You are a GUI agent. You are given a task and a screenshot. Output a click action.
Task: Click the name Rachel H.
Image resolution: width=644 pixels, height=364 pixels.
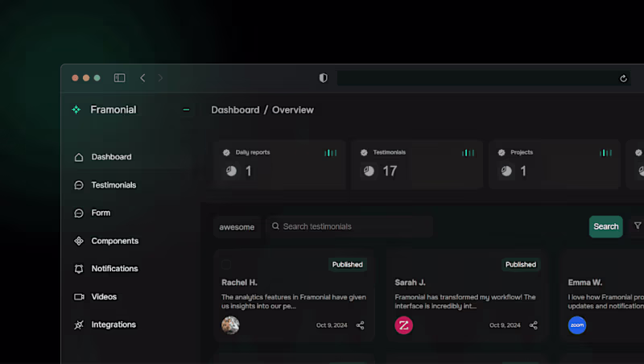(239, 283)
